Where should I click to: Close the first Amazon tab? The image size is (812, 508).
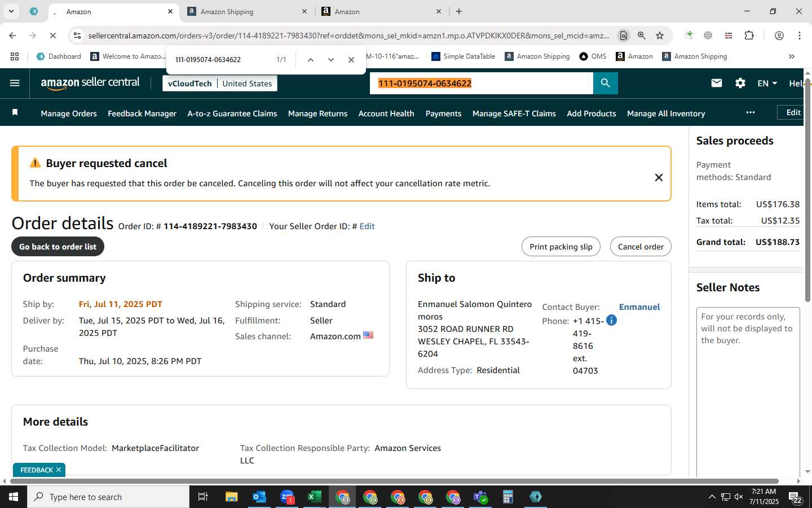170,11
